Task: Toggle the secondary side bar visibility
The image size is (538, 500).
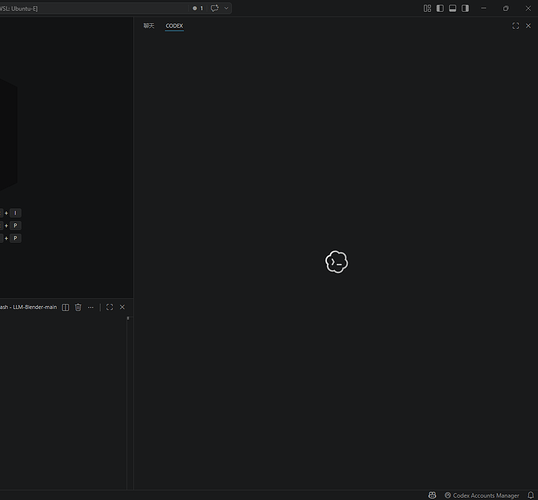Action: coord(465,8)
